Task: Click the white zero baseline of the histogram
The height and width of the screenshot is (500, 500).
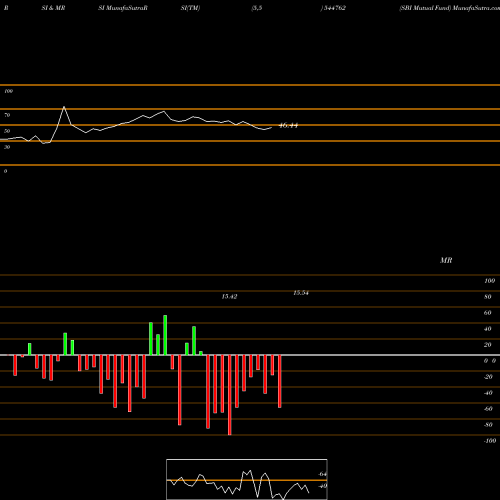Action: tap(250, 355)
